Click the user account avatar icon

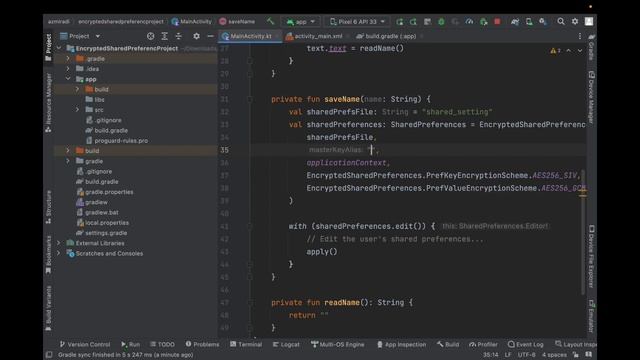[x=589, y=21]
